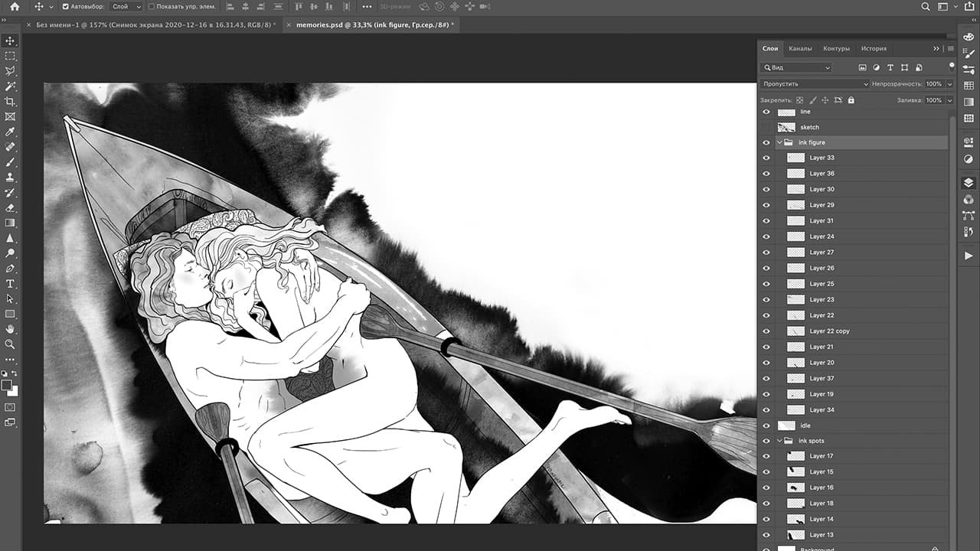
Task: Hide Layer 33 visibility eye
Action: pyautogui.click(x=766, y=158)
